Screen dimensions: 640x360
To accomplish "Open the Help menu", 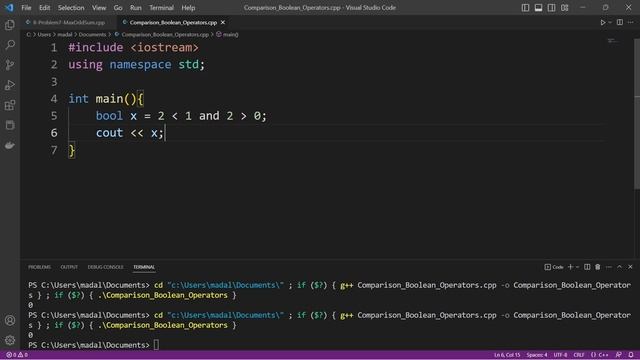I will tap(188, 8).
